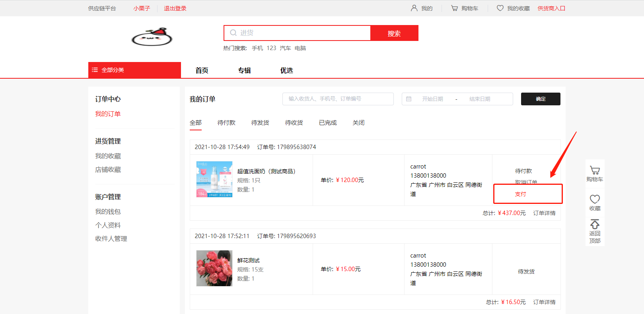The width and height of the screenshot is (644, 314).
Task: Focus the order search input field
Action: pyautogui.click(x=338, y=99)
